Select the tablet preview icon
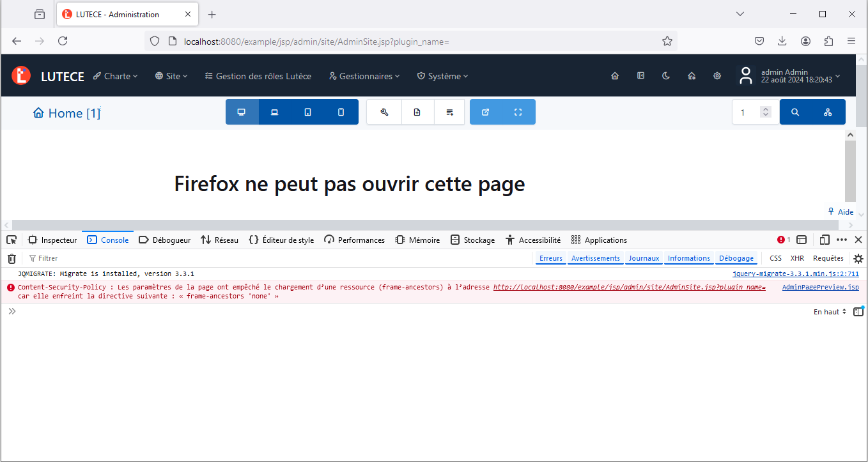Screen dimensions: 868x462 (x=307, y=111)
